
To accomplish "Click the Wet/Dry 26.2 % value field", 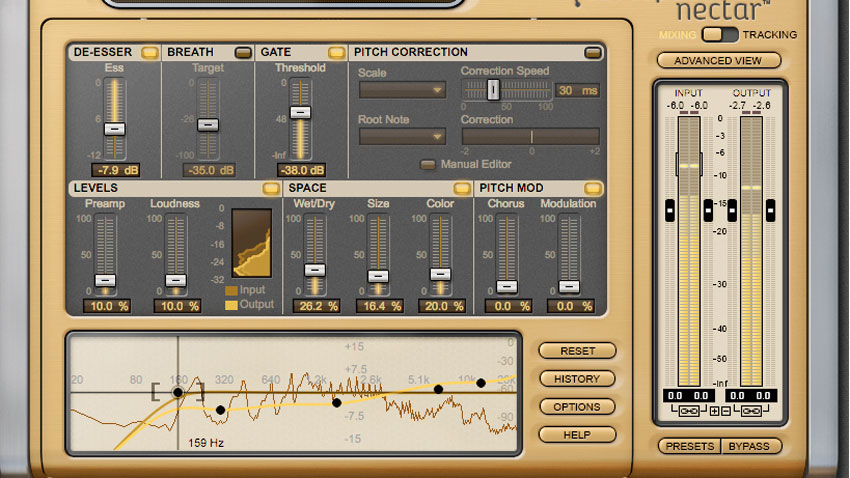I will (317, 306).
